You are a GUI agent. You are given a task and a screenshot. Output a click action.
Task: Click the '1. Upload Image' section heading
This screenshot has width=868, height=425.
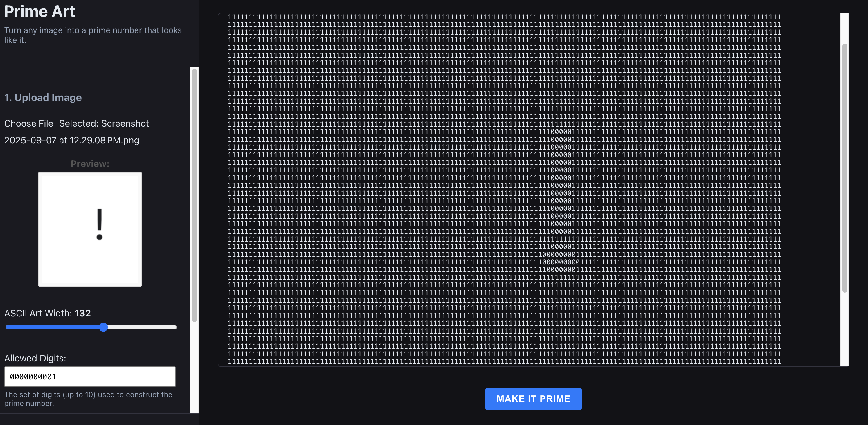click(43, 98)
